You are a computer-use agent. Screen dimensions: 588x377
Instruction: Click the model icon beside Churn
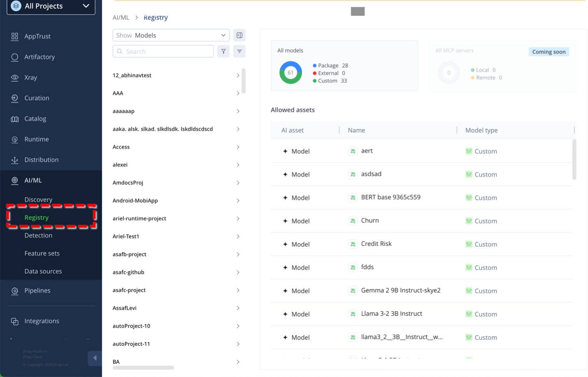353,221
